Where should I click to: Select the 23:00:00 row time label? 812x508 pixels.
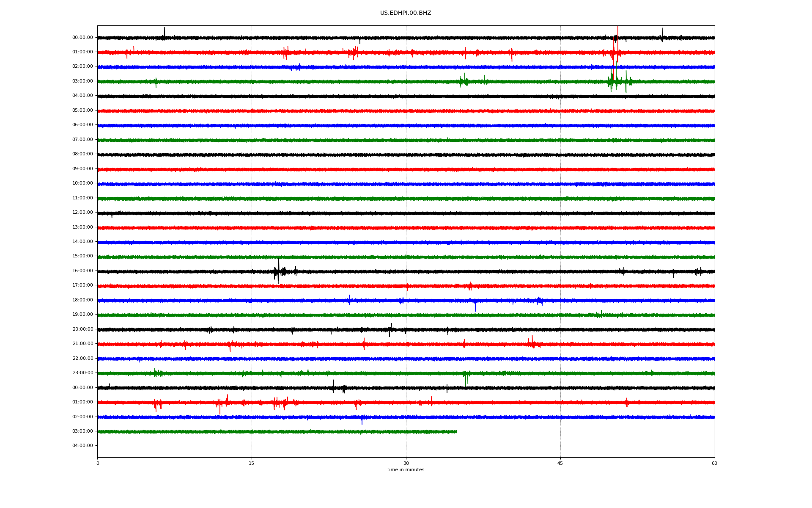[x=82, y=373]
